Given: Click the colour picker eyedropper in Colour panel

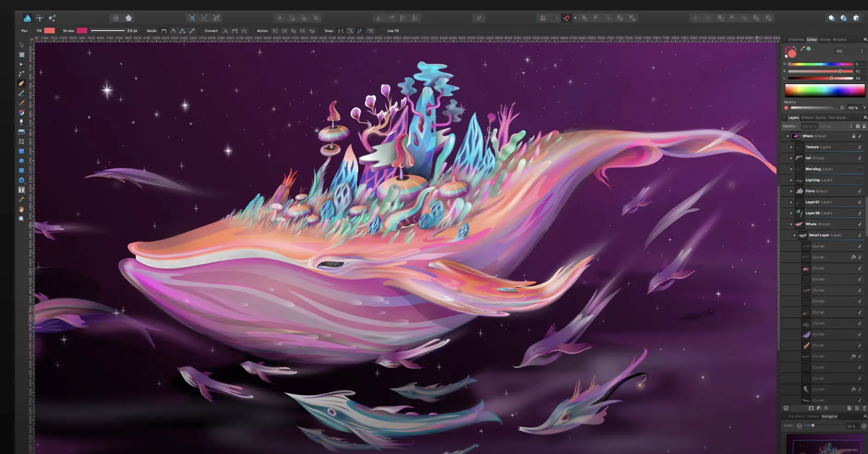Looking at the screenshot, I should (803, 49).
